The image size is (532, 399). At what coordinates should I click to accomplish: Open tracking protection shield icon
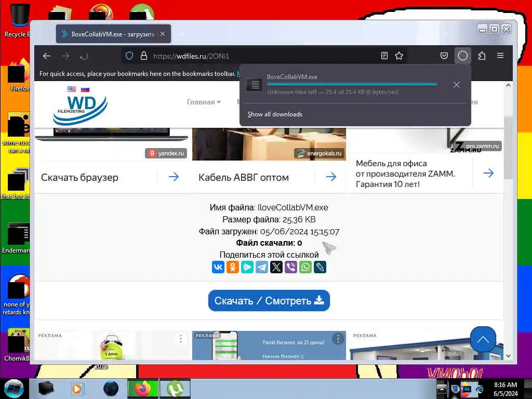coord(129,56)
